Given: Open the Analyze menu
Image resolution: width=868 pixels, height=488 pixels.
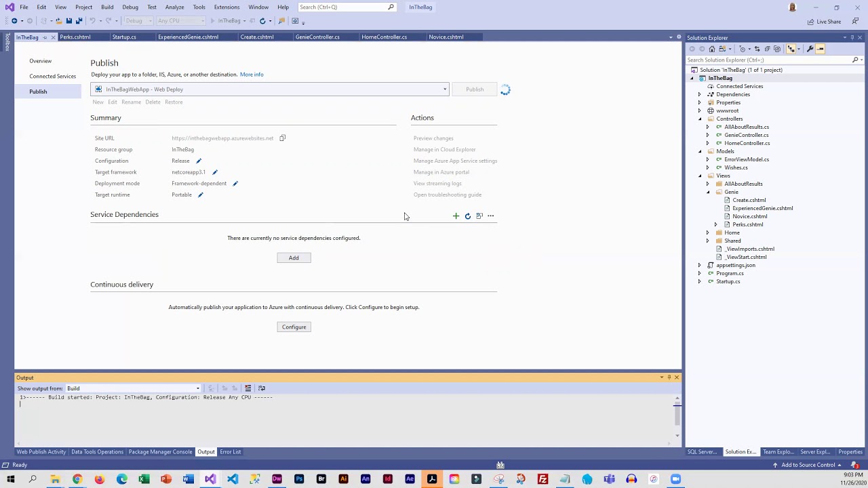Looking at the screenshot, I should tap(174, 7).
